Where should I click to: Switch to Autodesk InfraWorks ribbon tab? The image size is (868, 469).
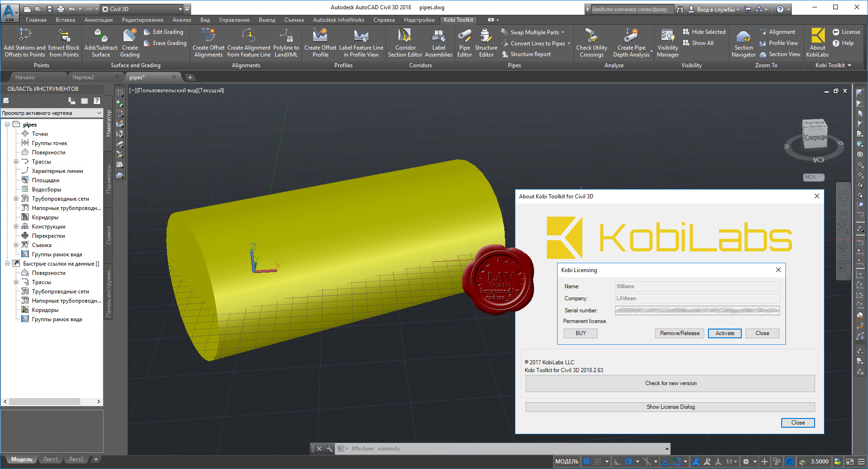tap(339, 20)
